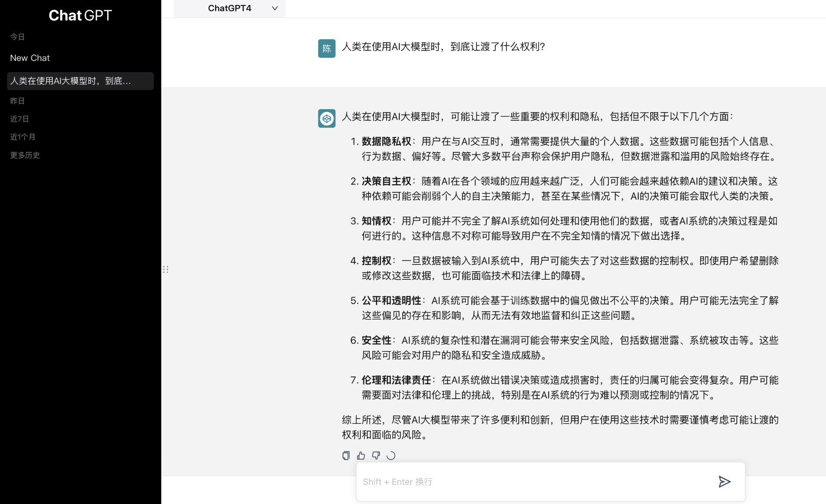The image size is (826, 504).
Task: Click the bold heading 知情权
Action: pos(377,221)
